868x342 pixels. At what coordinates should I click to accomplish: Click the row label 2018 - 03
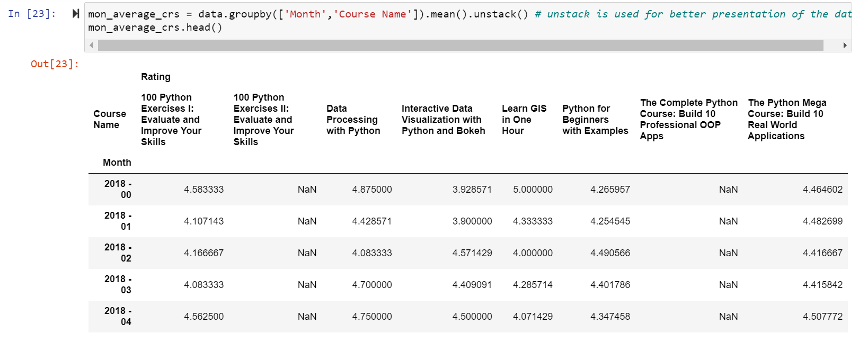click(118, 284)
